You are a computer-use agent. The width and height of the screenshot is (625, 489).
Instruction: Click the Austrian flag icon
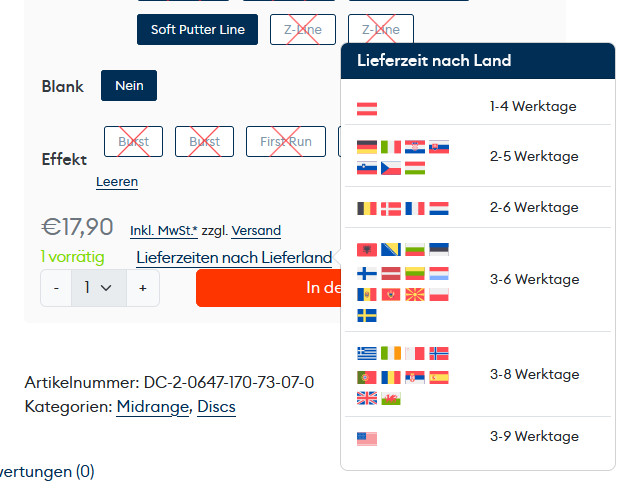tap(367, 108)
